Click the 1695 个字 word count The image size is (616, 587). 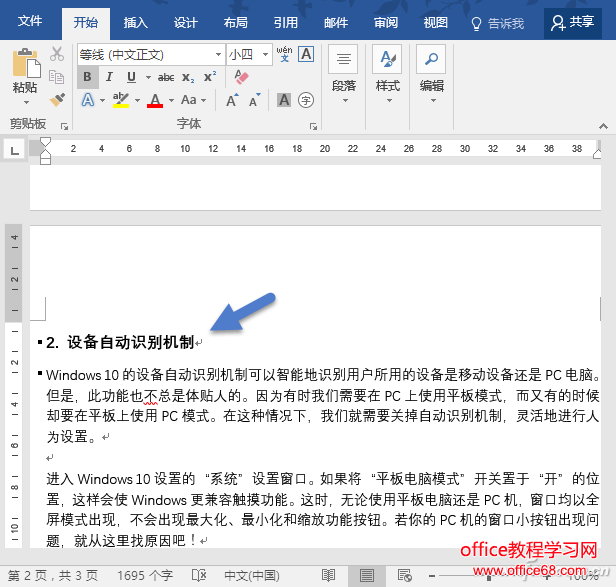pos(144,575)
